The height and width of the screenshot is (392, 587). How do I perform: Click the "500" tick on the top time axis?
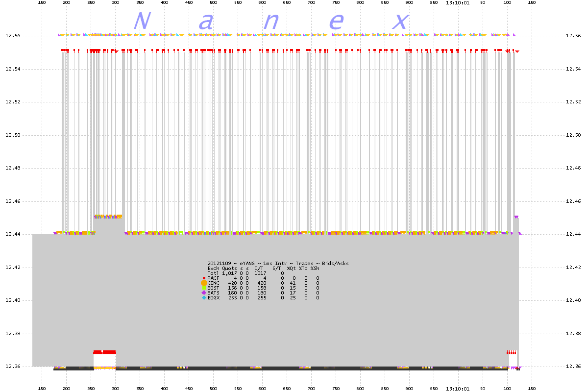click(213, 2)
